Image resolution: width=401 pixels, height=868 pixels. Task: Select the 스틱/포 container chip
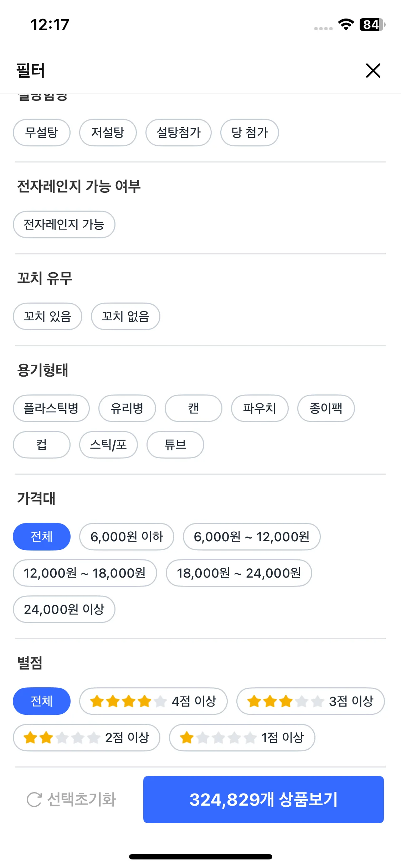point(108,445)
